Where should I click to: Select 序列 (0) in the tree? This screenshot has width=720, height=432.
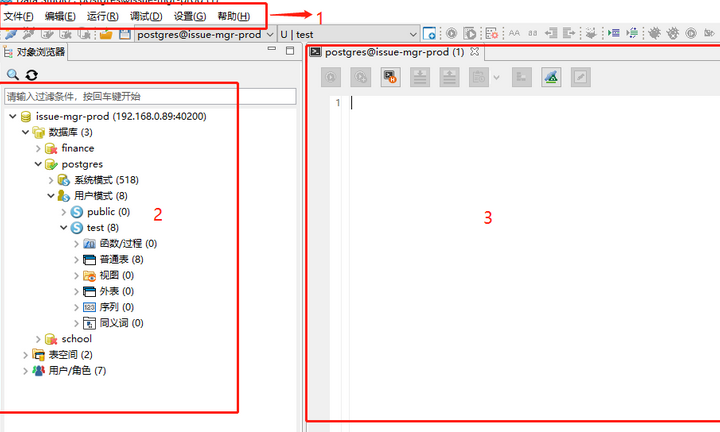[117, 307]
